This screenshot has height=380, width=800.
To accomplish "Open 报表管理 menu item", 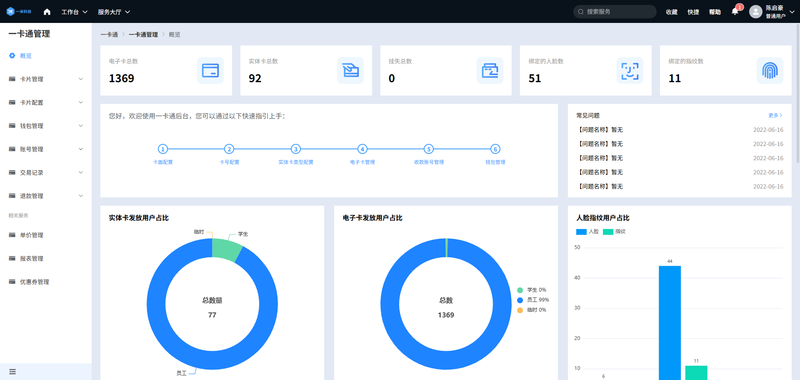I will tap(46, 259).
